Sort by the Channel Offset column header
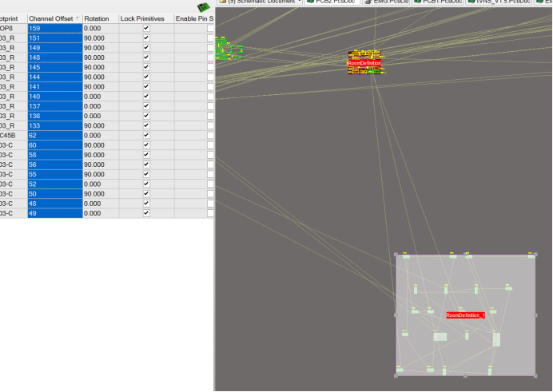Viewport: 553px width, 392px height. pyautogui.click(x=55, y=18)
